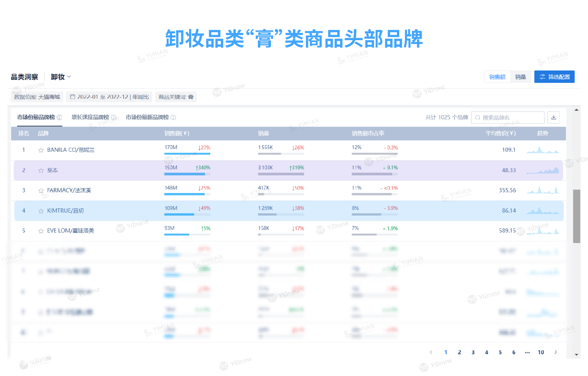This screenshot has height=376, width=588.
Task: Click brand name FARMACY/法沫溪
Action: 69,190
